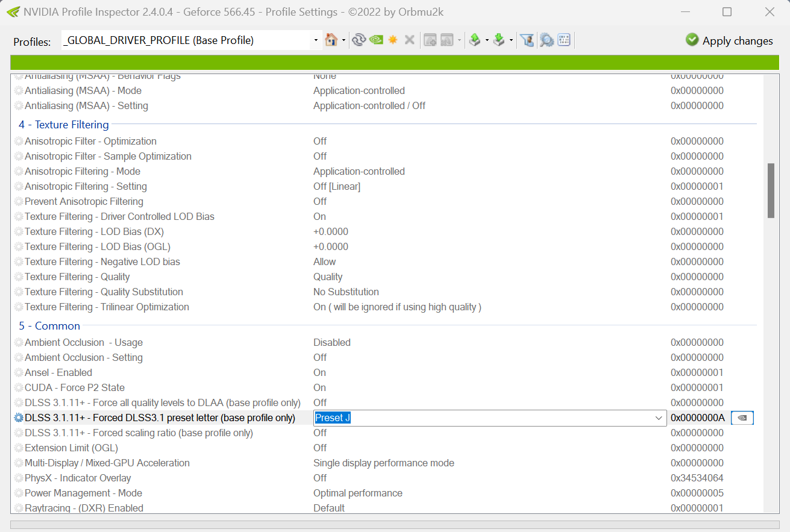Image resolution: width=790 pixels, height=532 pixels.
Task: Select 'Texture Filtering - Driver Controlled LOD Bias'
Action: click(119, 217)
